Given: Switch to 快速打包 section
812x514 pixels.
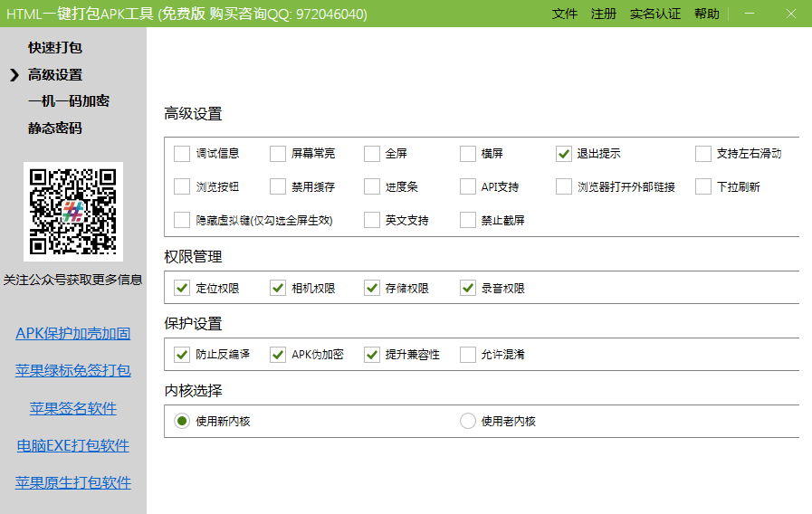Looking at the screenshot, I should pos(55,47).
